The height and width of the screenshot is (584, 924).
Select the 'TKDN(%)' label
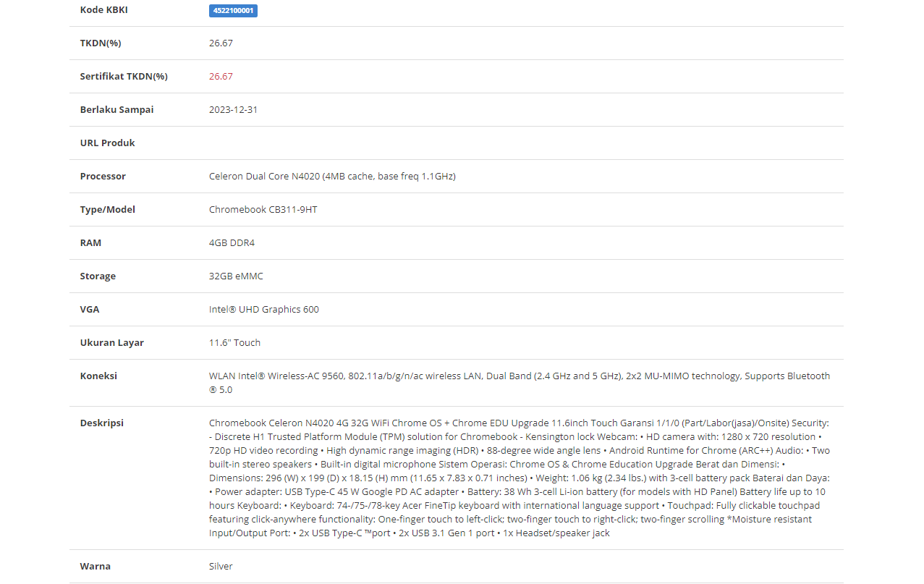[101, 43]
